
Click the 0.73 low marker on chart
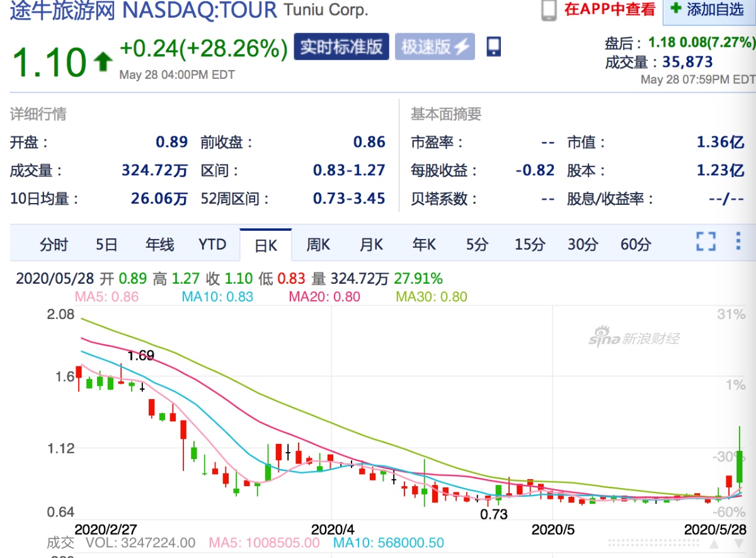(x=493, y=514)
